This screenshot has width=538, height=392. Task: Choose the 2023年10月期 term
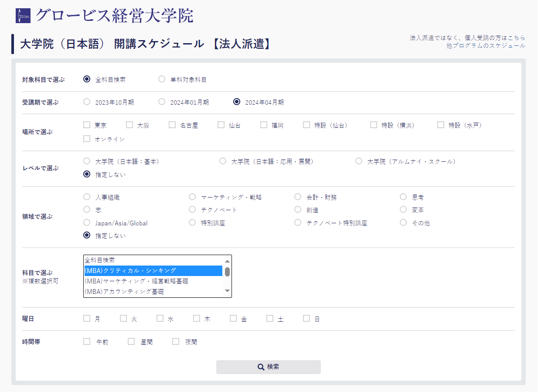pyautogui.click(x=87, y=102)
